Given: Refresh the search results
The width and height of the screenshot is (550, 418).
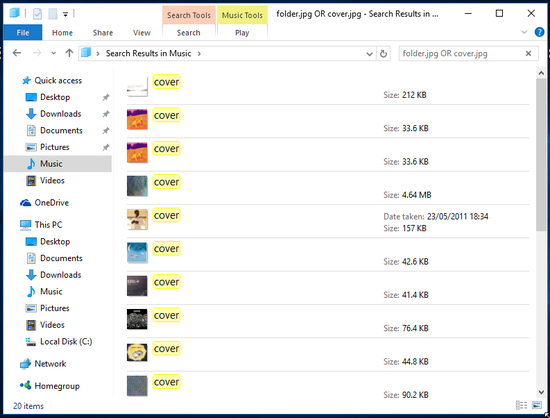Looking at the screenshot, I should [383, 54].
